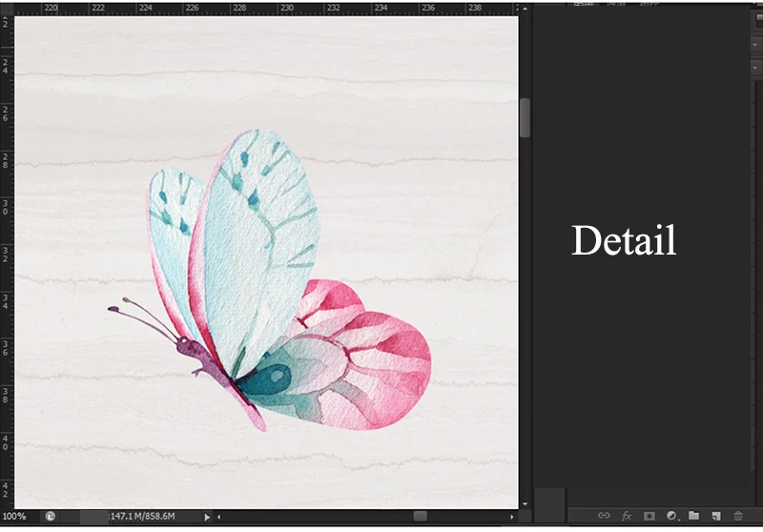Open status bar info options arrow
763x532 pixels.
tap(207, 517)
